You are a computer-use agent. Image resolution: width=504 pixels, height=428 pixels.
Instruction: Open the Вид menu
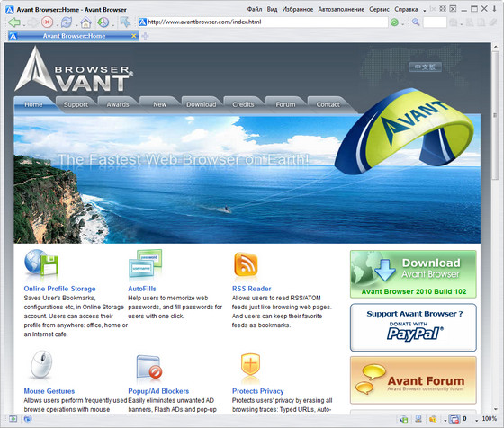coord(272,9)
